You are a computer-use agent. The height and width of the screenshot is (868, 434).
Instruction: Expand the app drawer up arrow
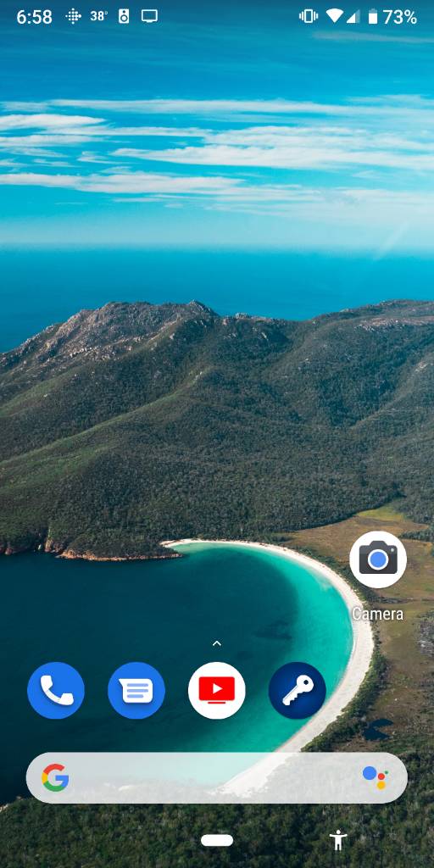tap(217, 643)
